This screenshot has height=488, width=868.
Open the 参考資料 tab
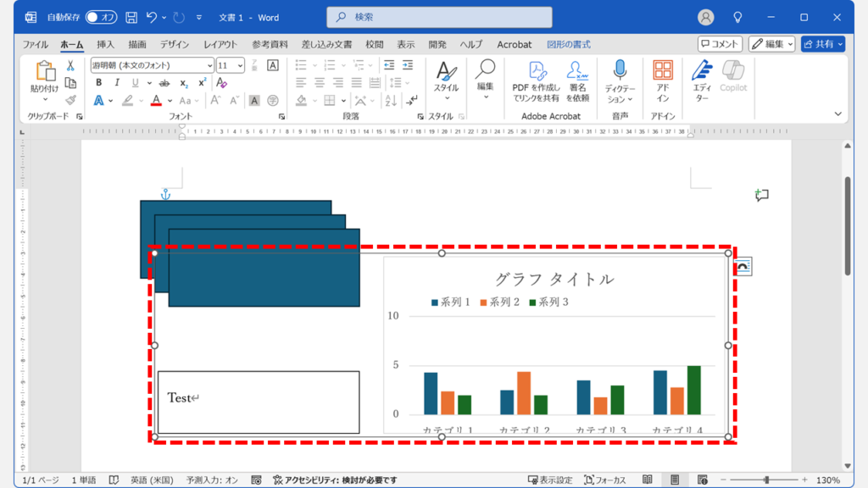click(270, 44)
